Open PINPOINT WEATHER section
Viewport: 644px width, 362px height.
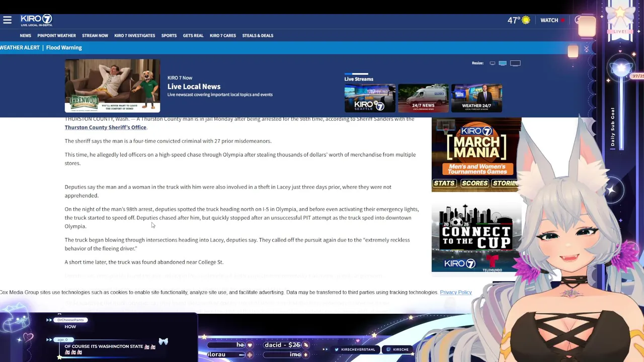click(x=56, y=36)
